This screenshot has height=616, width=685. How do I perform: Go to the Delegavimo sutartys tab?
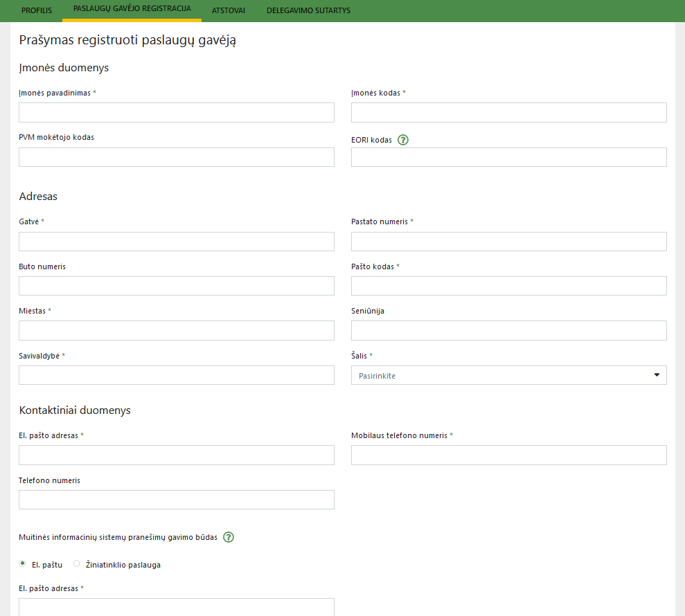tap(308, 11)
